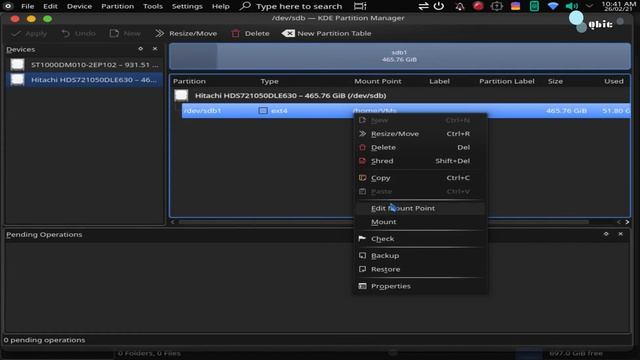
Task: Choose Properties in the context menu
Action: (420, 286)
